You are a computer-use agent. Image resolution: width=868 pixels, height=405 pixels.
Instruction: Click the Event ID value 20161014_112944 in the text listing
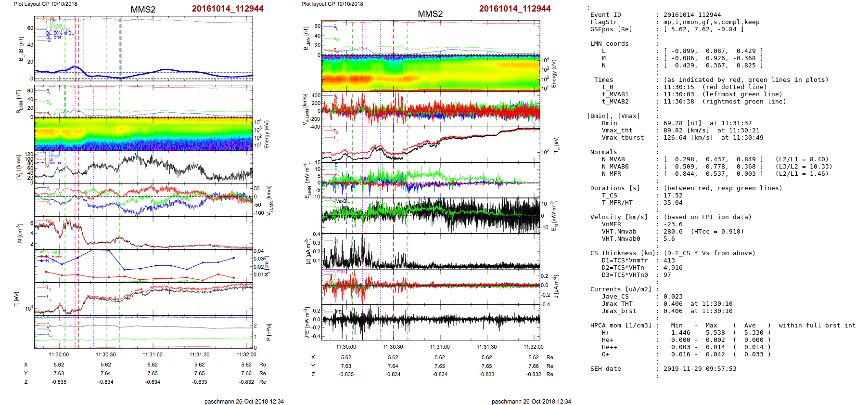692,15
